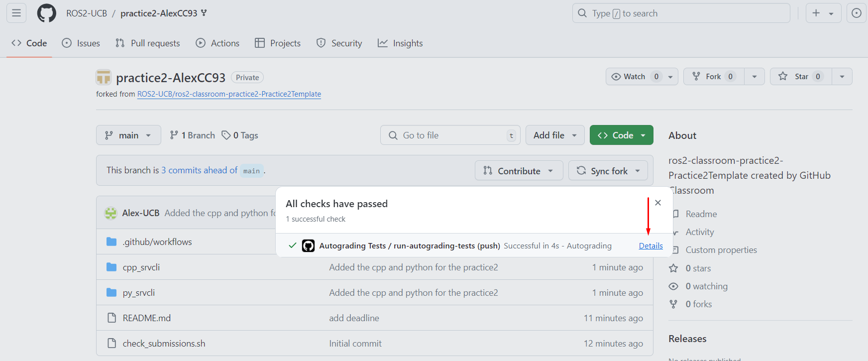Screen dimensions: 868x361
Task: Expand the Star lists dropdown arrow
Action: tap(842, 77)
